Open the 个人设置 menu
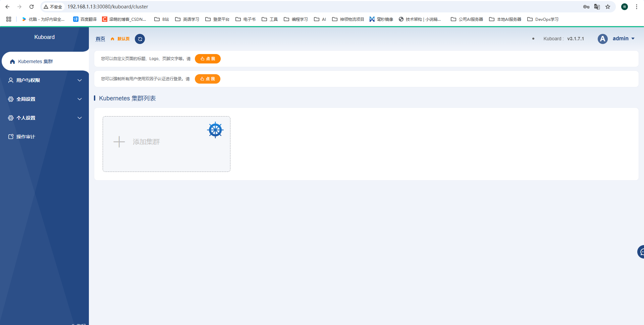 pyautogui.click(x=44, y=118)
